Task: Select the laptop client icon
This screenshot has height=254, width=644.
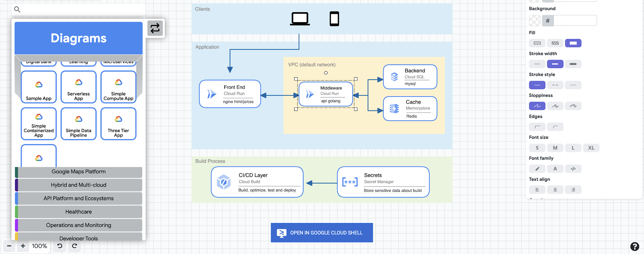Action: point(300,19)
